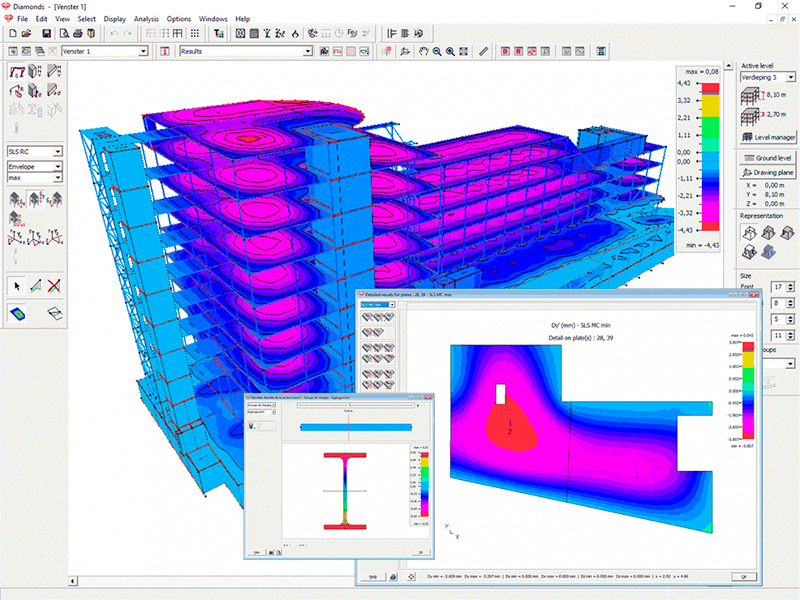
Task: Select the pan (hand) tool in the toolbar
Action: pyautogui.click(x=423, y=50)
